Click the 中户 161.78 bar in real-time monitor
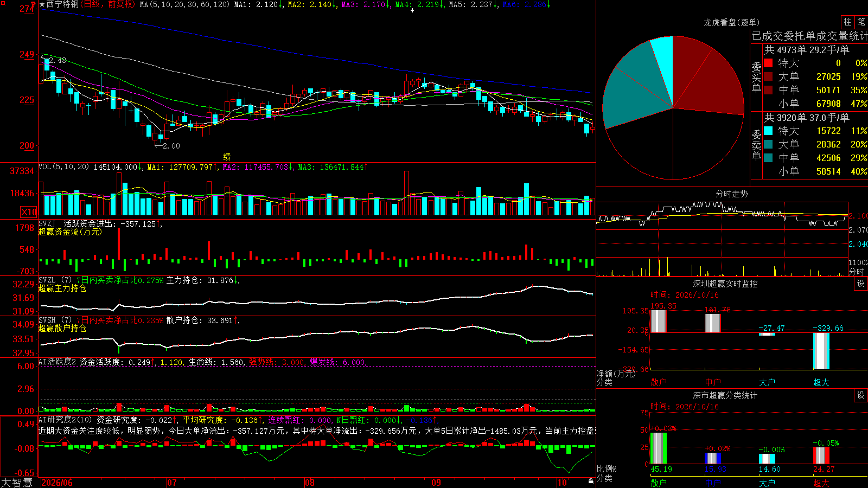The height and width of the screenshot is (488, 868). click(713, 323)
